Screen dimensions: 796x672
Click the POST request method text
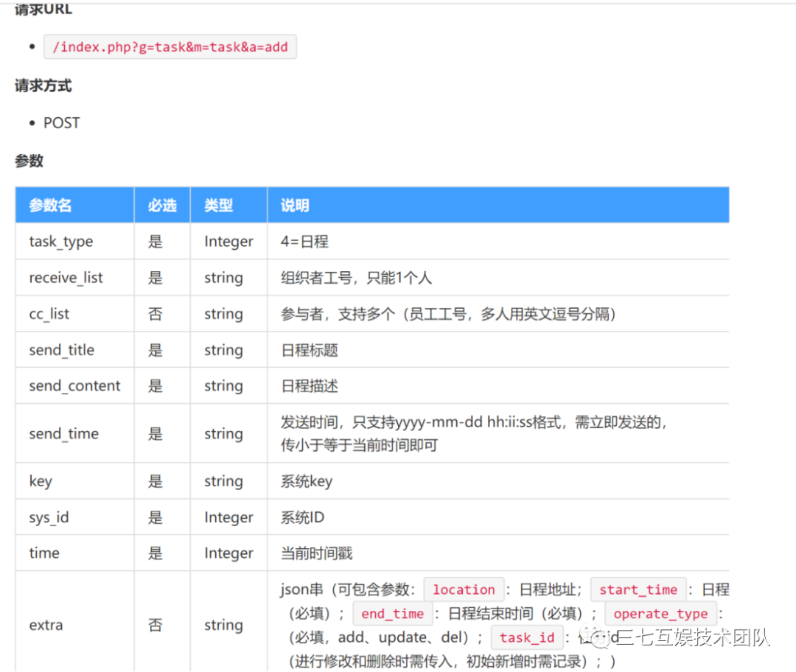point(61,123)
